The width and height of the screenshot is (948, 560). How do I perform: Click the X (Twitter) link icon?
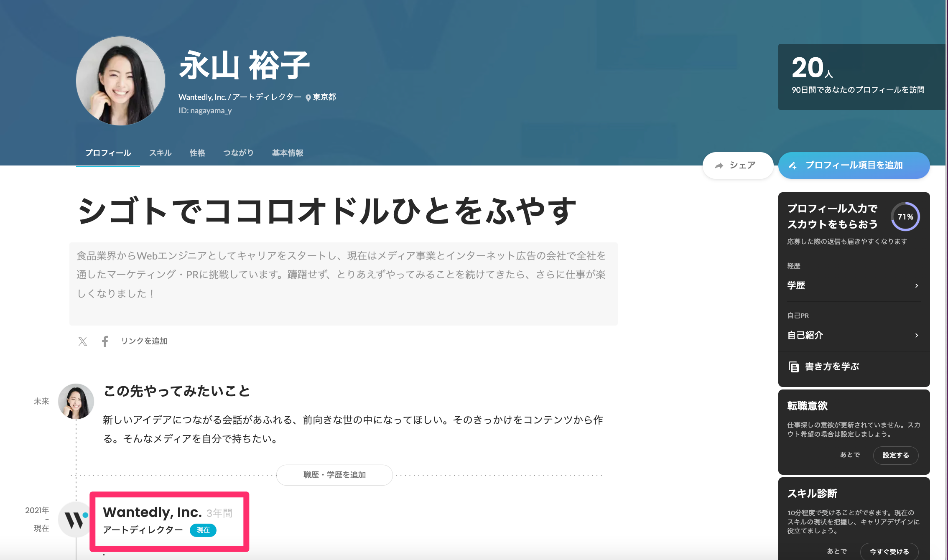pyautogui.click(x=83, y=341)
